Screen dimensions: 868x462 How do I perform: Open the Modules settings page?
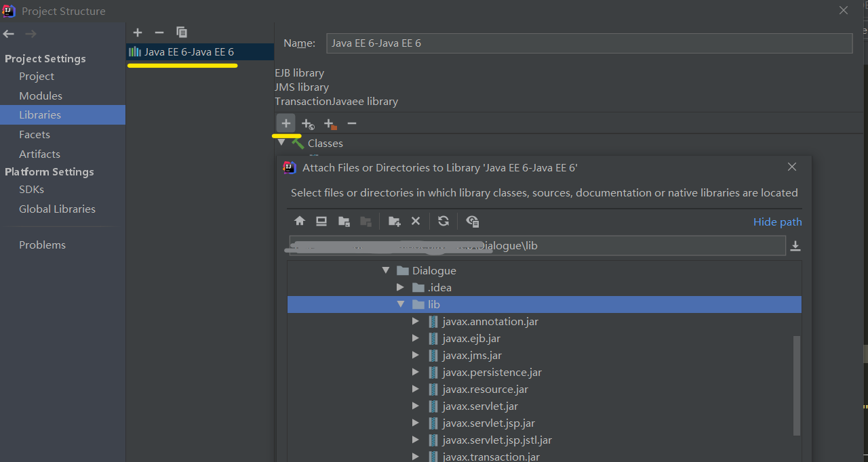click(41, 96)
